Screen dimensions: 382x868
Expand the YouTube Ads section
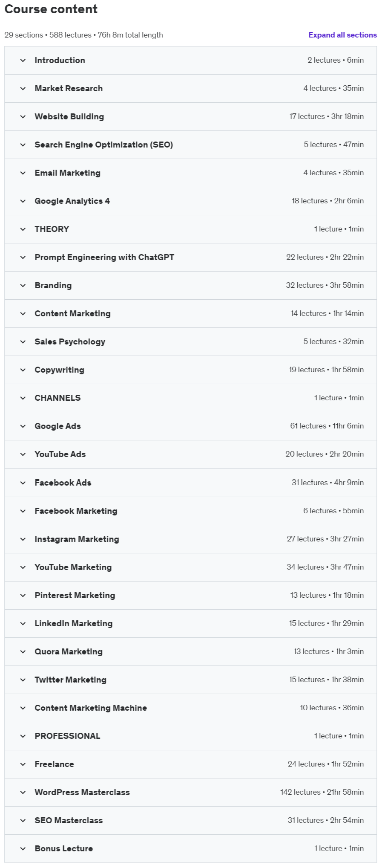point(60,454)
